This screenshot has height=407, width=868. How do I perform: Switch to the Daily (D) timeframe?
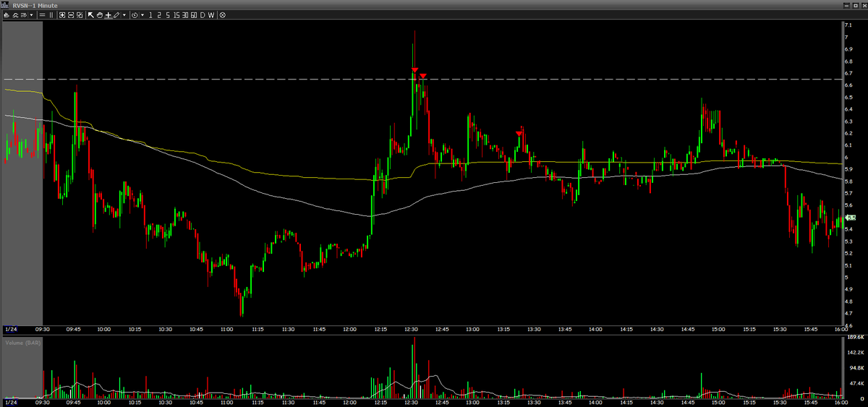[203, 14]
